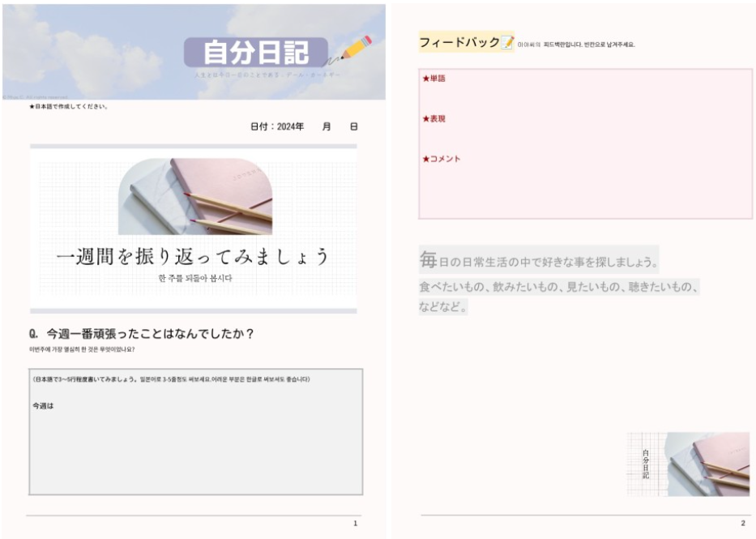Click the ★コメント feedback section
This screenshot has height=539, width=756.
(x=442, y=159)
